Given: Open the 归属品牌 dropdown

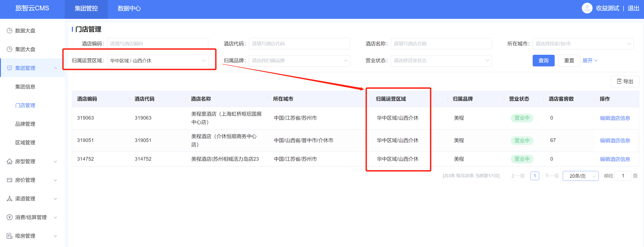Looking at the screenshot, I should click(x=299, y=60).
